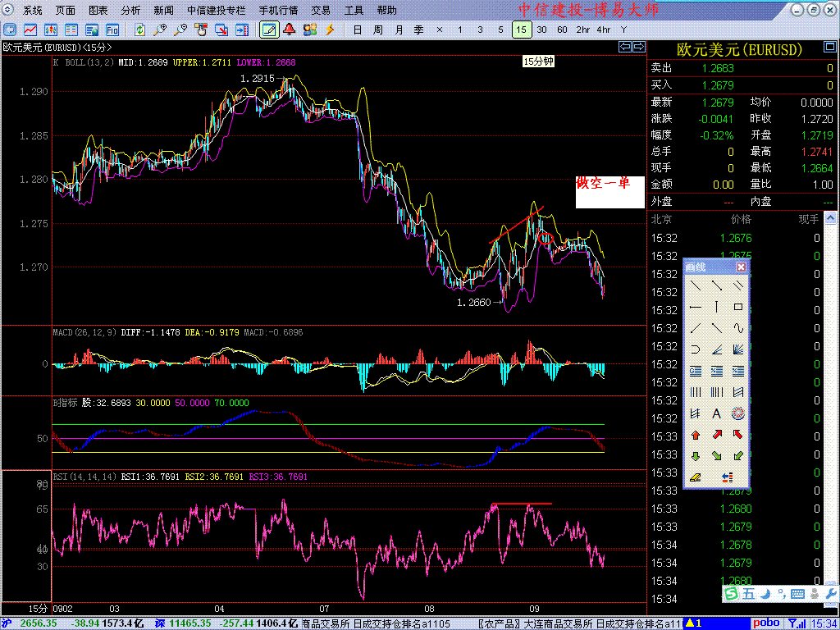Toggle the drawing tools pencil button in the toolbar

[x=267, y=30]
